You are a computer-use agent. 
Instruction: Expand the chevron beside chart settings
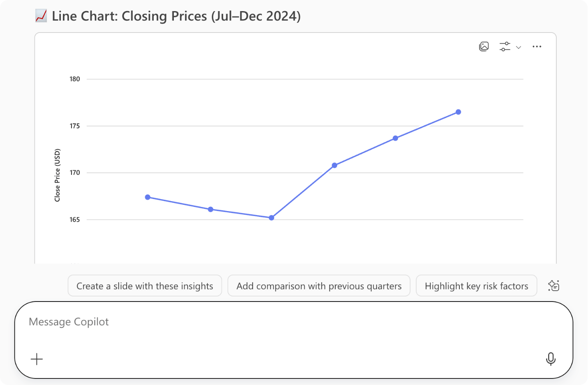(519, 47)
